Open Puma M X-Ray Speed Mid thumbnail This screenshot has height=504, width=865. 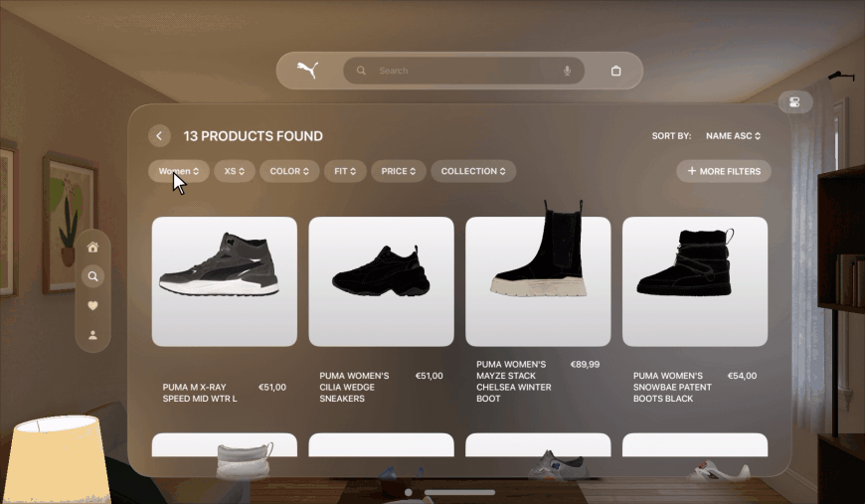click(225, 281)
